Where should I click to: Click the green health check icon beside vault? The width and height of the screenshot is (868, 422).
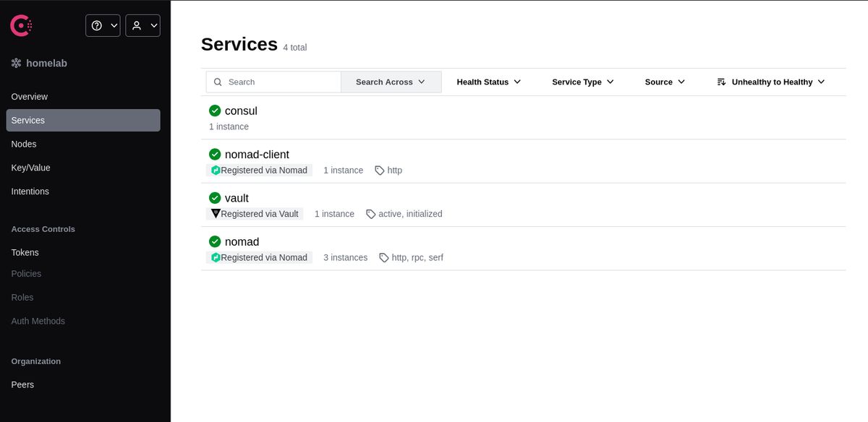point(215,197)
